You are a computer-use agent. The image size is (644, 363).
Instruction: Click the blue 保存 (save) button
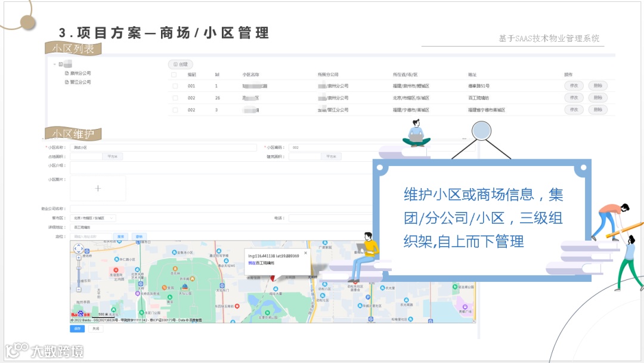coord(77,328)
